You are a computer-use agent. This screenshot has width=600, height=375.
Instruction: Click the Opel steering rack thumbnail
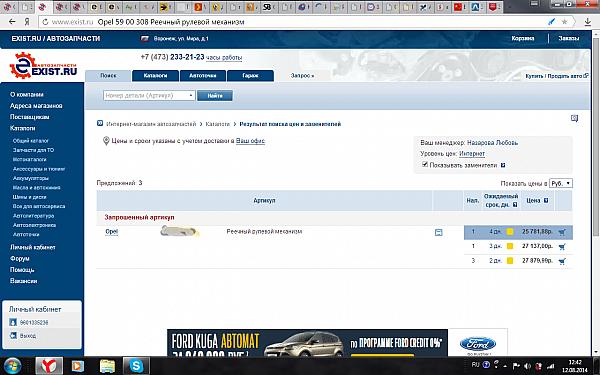point(179,231)
